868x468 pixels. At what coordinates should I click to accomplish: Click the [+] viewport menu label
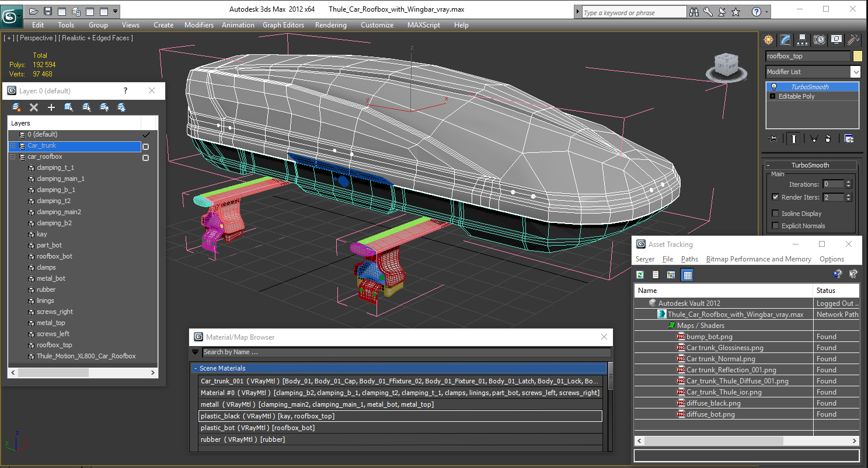9,38
